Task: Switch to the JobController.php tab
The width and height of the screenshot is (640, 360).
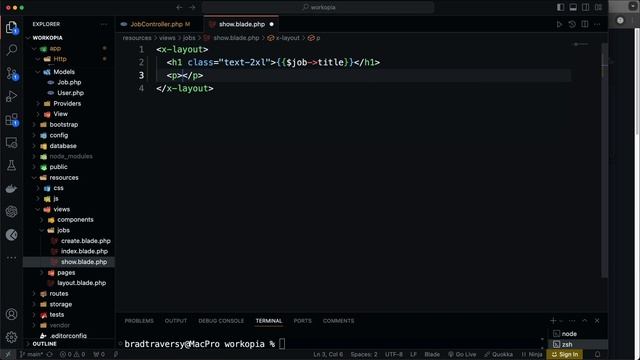Action: 160,24
